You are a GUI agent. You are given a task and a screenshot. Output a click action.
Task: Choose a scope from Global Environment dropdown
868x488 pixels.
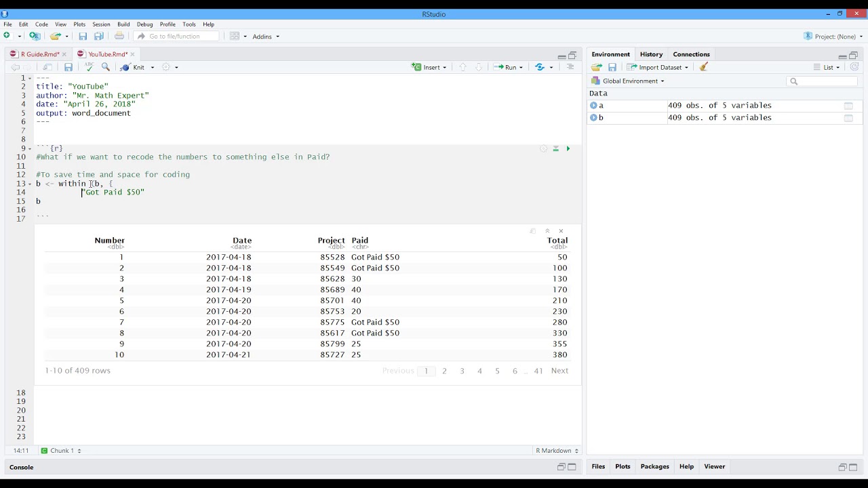628,81
